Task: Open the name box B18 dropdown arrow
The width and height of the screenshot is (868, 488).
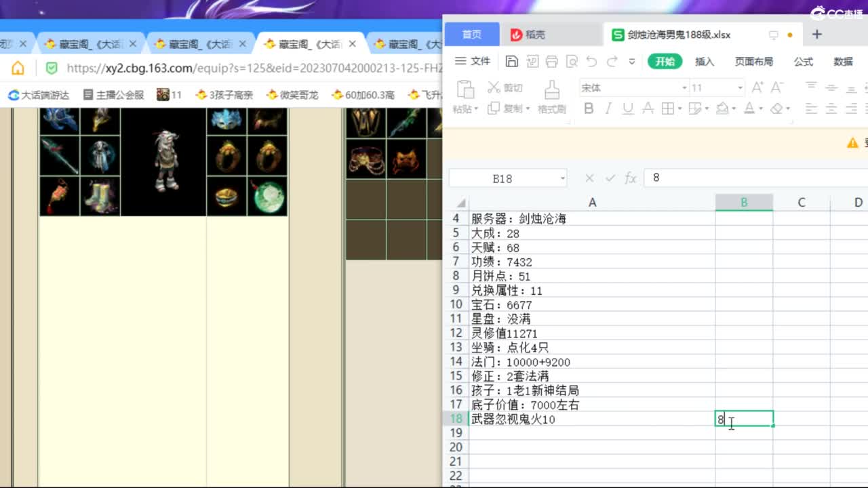Action: pos(562,178)
